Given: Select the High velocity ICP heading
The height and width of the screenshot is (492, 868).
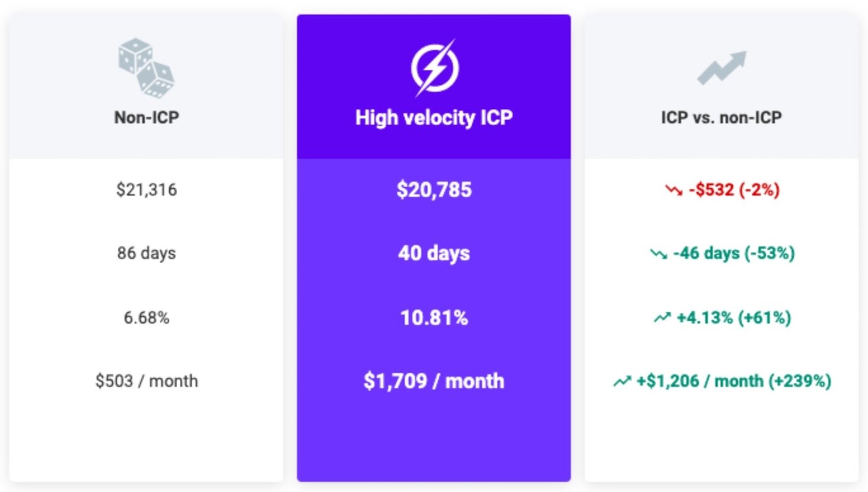Looking at the screenshot, I should pos(434,117).
